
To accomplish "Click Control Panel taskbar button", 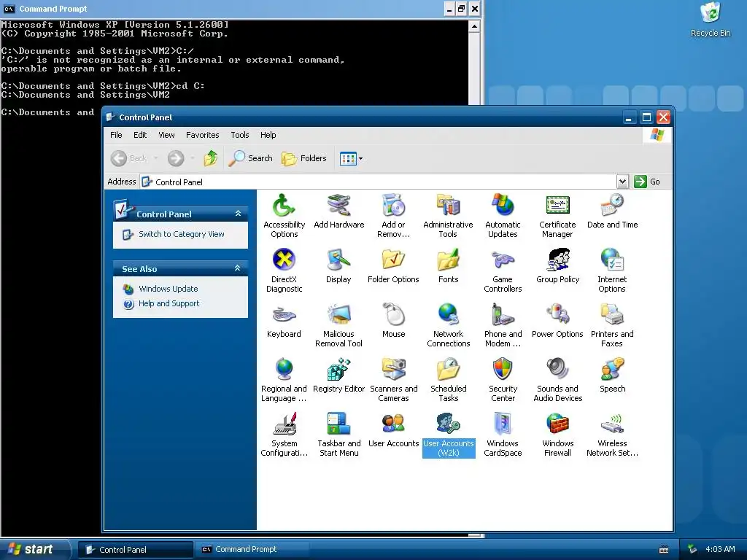I will (135, 550).
